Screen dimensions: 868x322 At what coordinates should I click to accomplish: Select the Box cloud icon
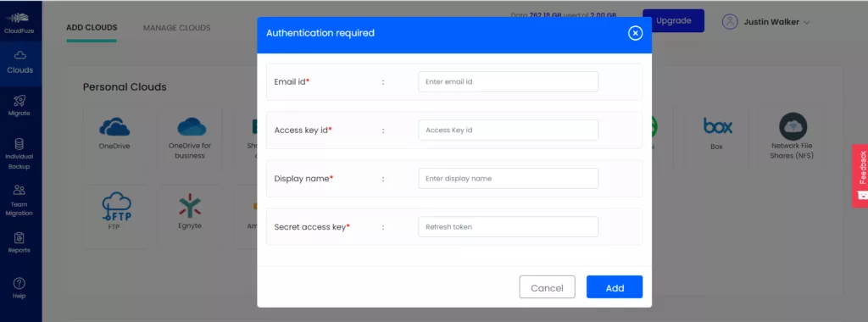(717, 126)
